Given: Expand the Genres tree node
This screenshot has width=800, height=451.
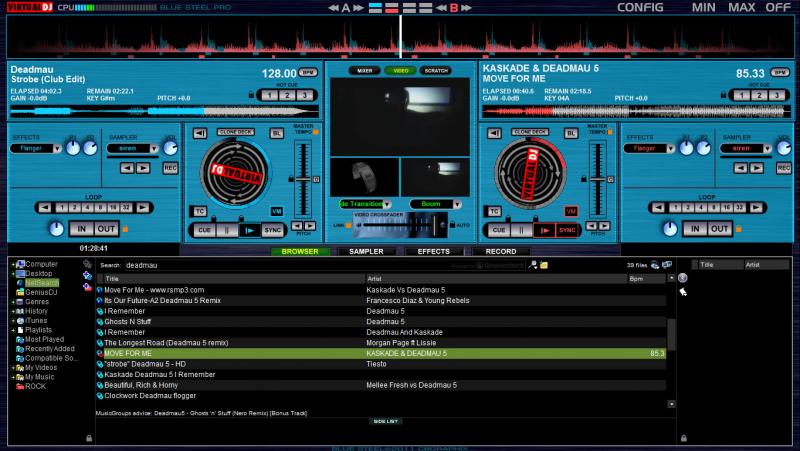Looking at the screenshot, I should click(13, 302).
